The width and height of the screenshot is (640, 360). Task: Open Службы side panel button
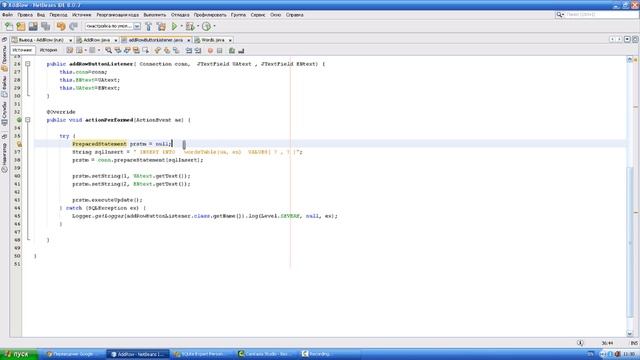4,114
